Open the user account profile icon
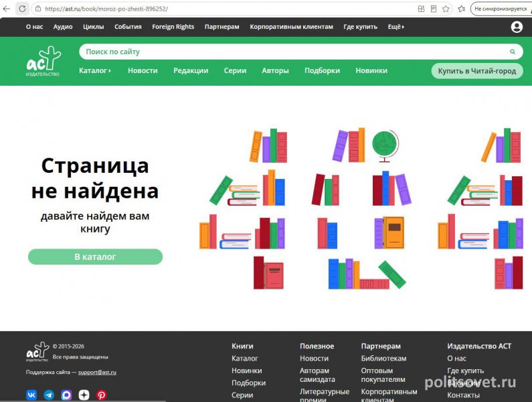This screenshot has width=532, height=402. (517, 27)
